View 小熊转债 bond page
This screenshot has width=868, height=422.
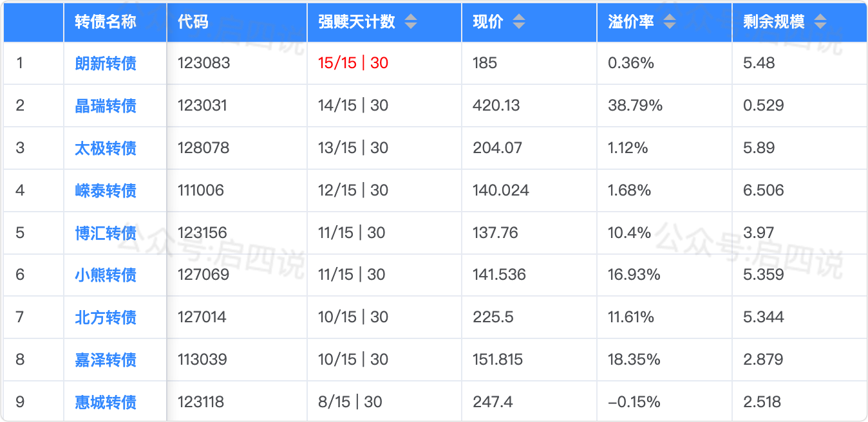[x=106, y=275]
